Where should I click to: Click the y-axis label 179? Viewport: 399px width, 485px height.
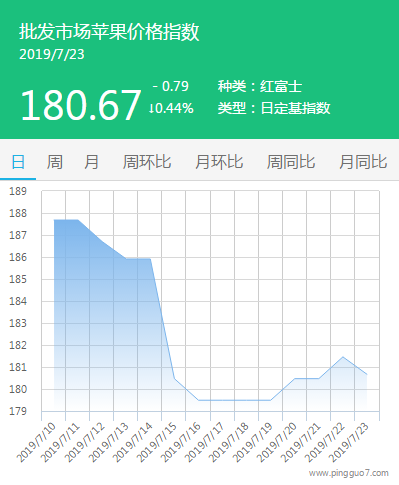coord(18,411)
